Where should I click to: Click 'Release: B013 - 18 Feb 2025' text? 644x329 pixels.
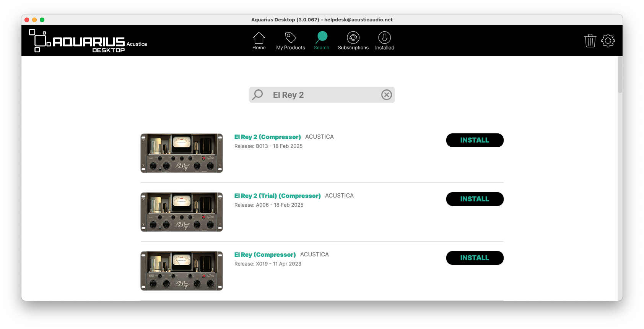pyautogui.click(x=268, y=146)
